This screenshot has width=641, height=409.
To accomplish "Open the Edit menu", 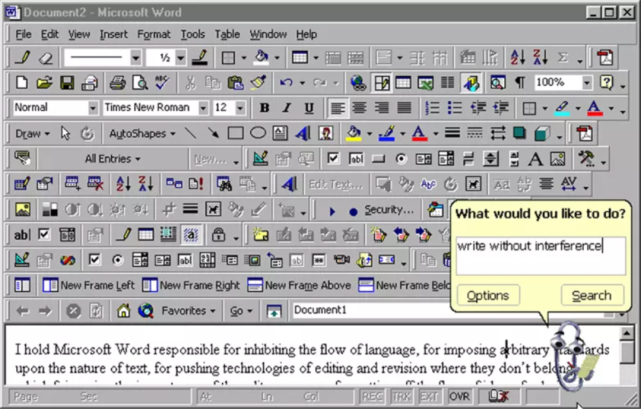I will (49, 34).
